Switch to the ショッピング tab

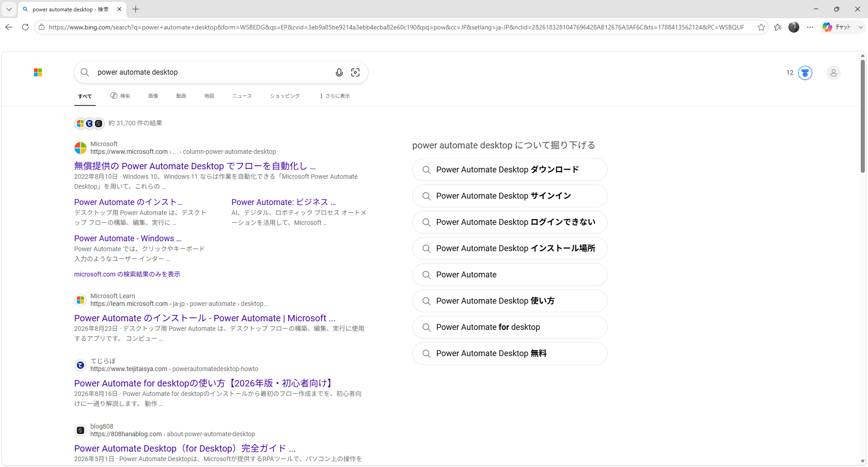(x=285, y=96)
